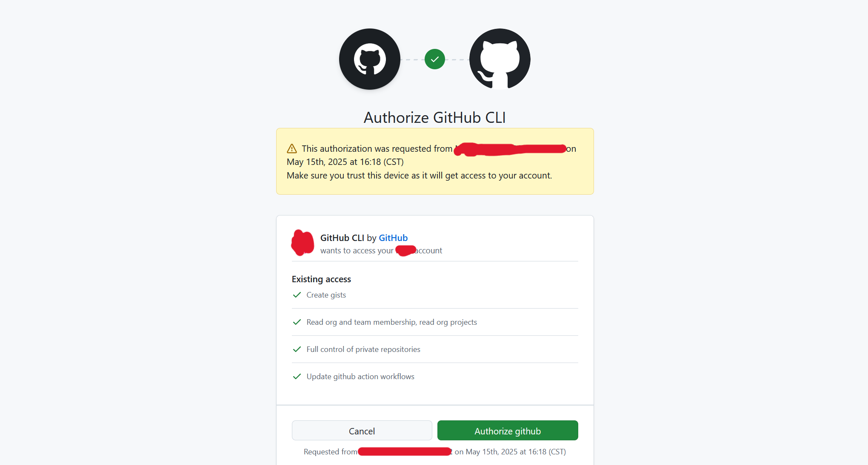This screenshot has height=465, width=868.
Task: Click the Existing access heading
Action: [321, 279]
